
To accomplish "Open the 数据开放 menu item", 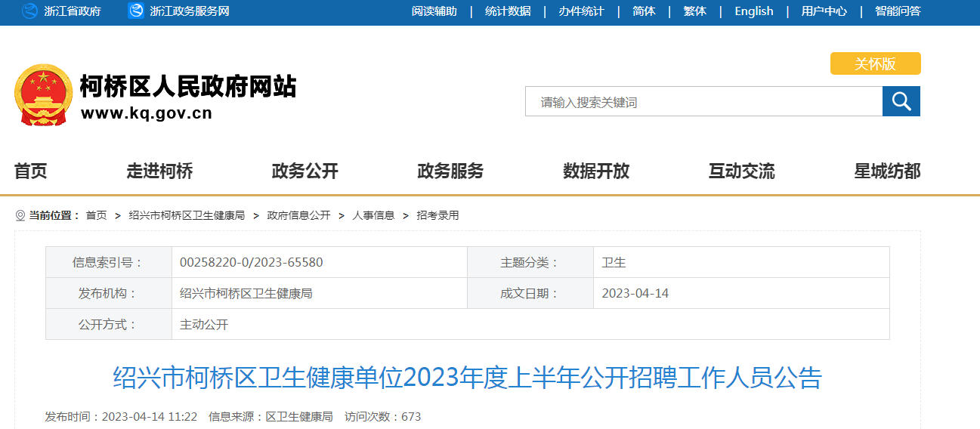I will click(x=596, y=171).
